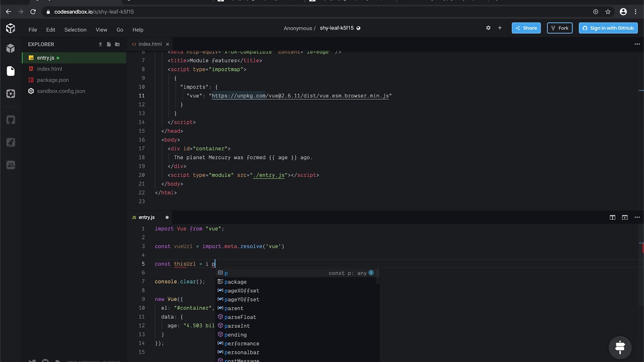Open the Chrome profile avatar
The image size is (644, 362).
pos(623,12)
